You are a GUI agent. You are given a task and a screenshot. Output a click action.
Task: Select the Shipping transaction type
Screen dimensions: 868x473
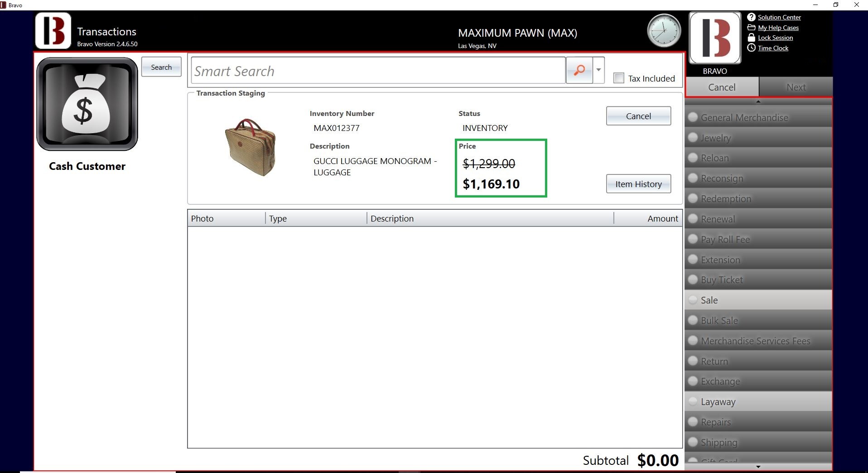pos(758,442)
